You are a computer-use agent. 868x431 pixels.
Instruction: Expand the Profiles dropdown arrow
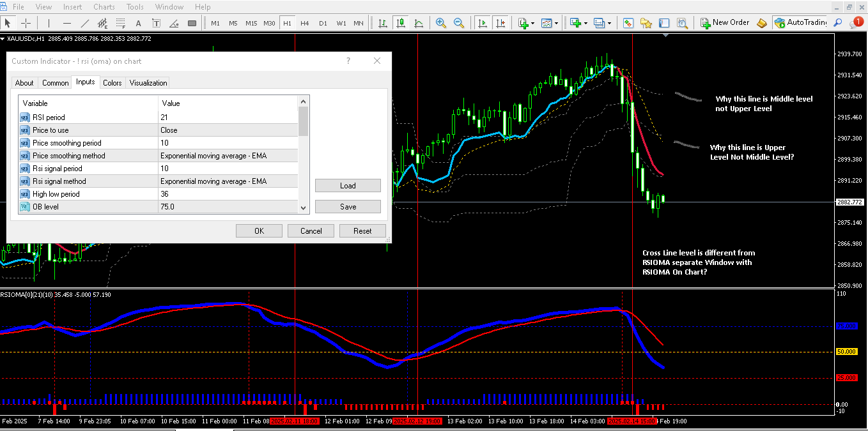(609, 24)
